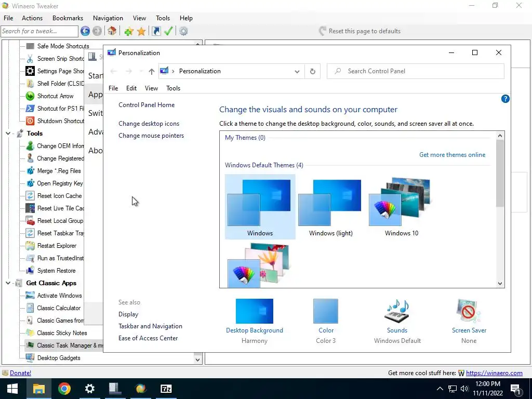Open winaero.com link in status bar

[x=494, y=373]
